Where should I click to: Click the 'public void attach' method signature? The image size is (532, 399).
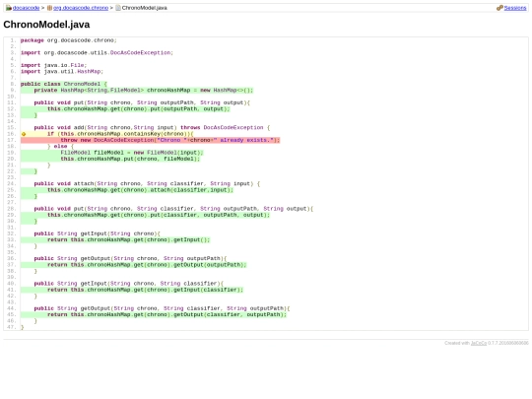pos(147,183)
